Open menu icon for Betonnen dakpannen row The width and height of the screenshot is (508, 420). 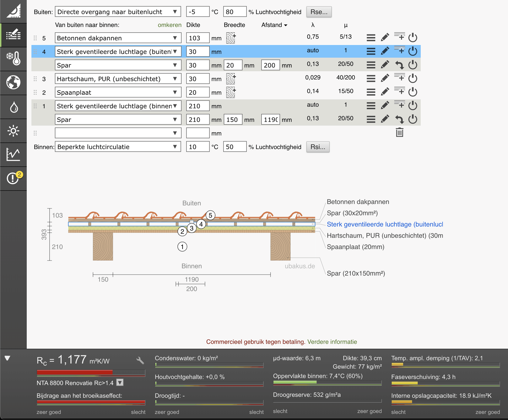coord(371,38)
